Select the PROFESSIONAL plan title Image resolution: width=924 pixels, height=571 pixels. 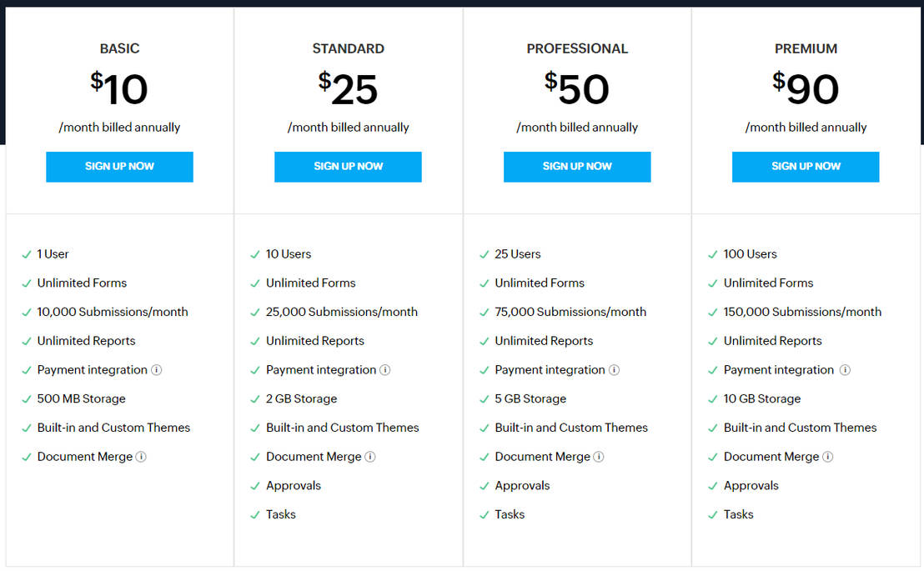point(577,48)
